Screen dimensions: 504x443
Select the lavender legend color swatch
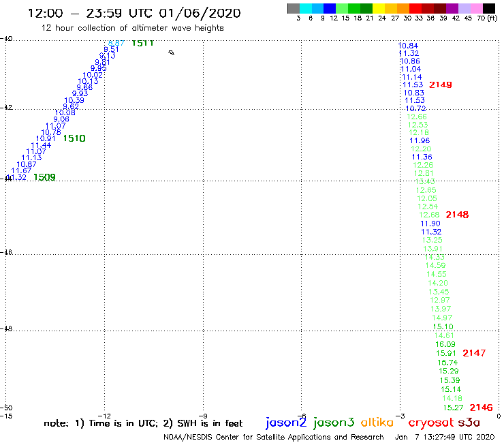click(x=464, y=8)
